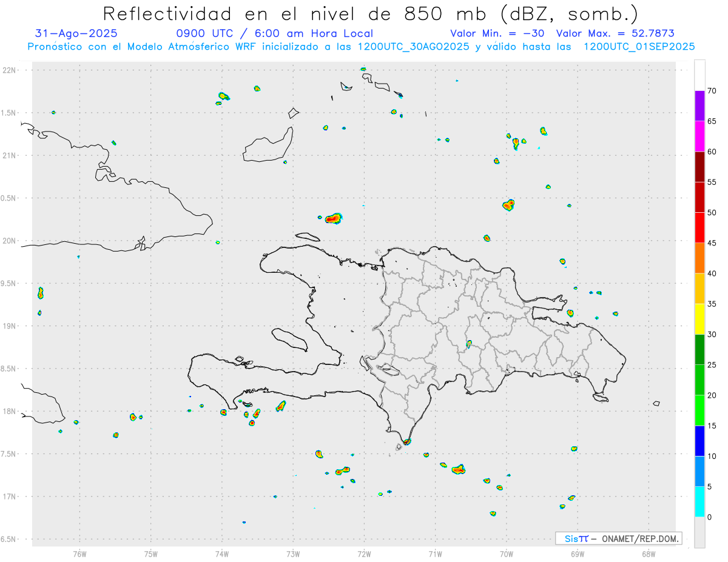Click the date '31-Ago-2025'
The height and width of the screenshot is (562, 728).
(76, 33)
